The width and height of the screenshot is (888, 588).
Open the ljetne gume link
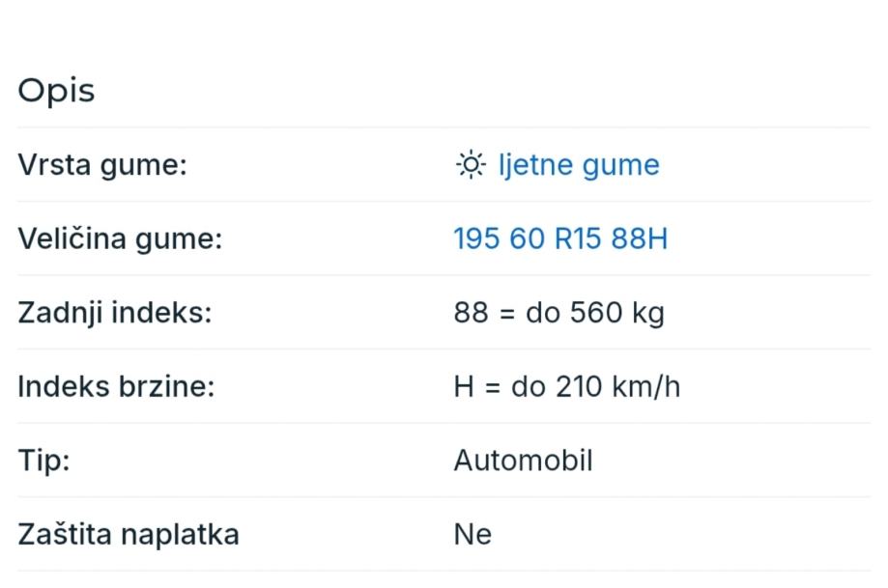click(579, 165)
